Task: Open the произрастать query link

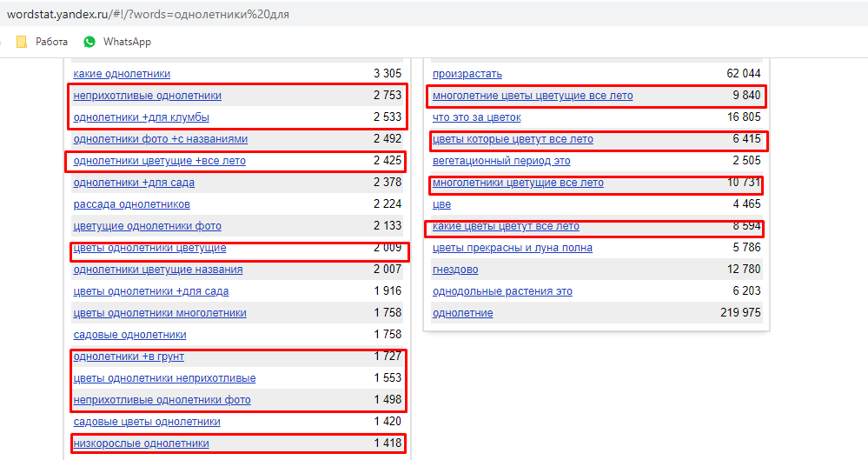Action: coord(467,74)
